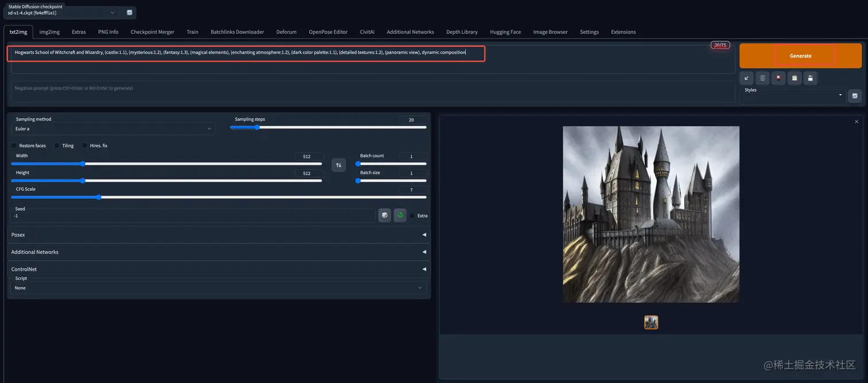
Task: Randomize seed with the dice icon
Action: (x=385, y=215)
